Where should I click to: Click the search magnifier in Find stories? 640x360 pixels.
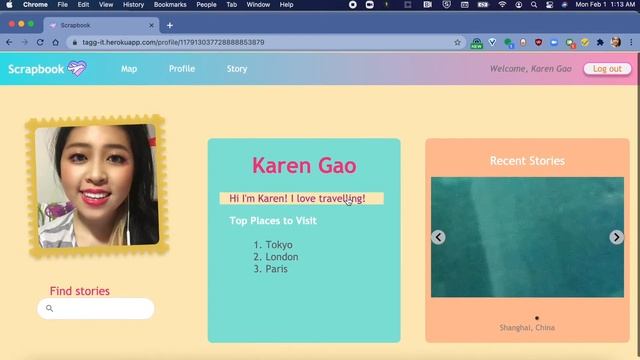point(49,308)
